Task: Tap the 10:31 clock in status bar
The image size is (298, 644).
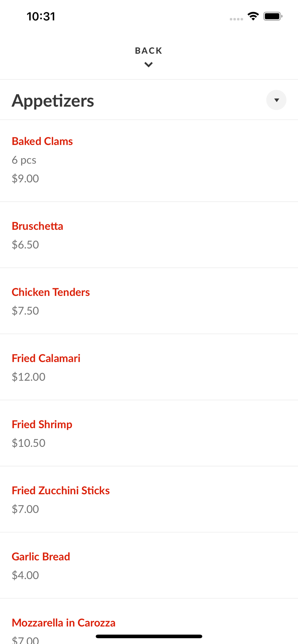Action: point(41,16)
